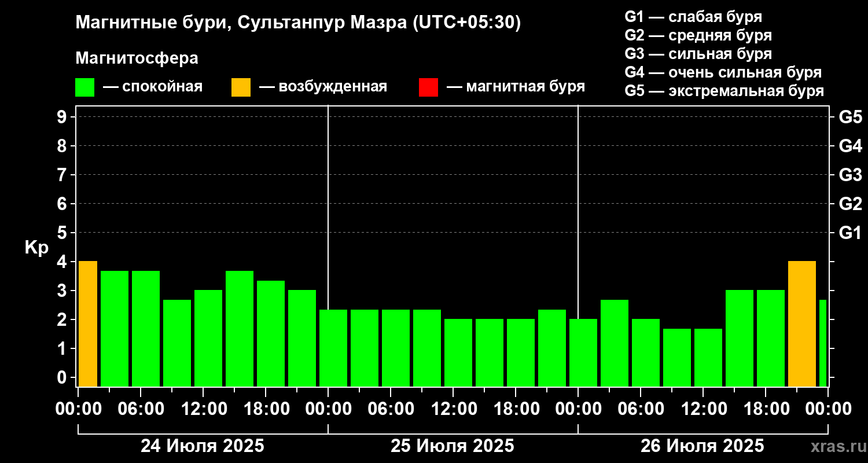Click the green bar around 21:00 on 25 Июля
868x463 pixels.
[552, 348]
